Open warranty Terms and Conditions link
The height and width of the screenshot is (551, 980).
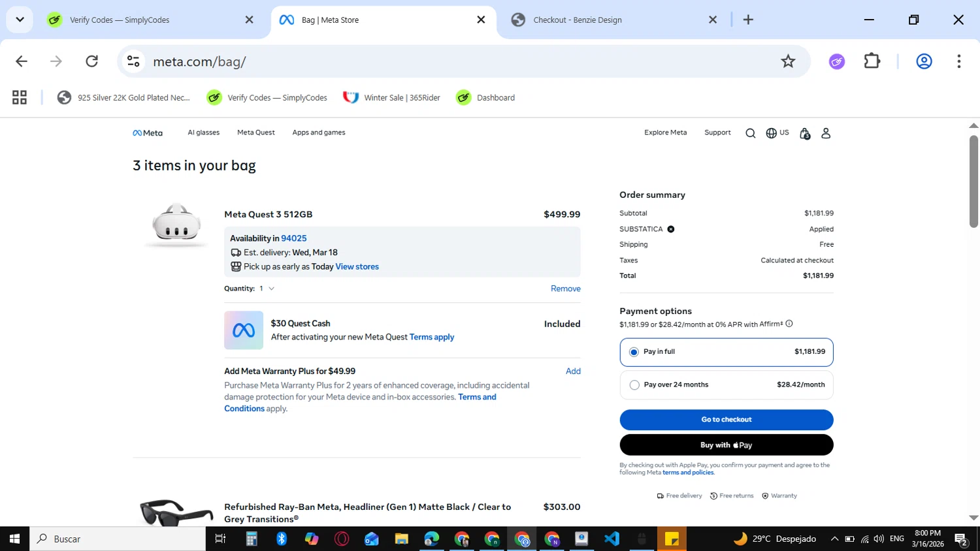pos(360,403)
